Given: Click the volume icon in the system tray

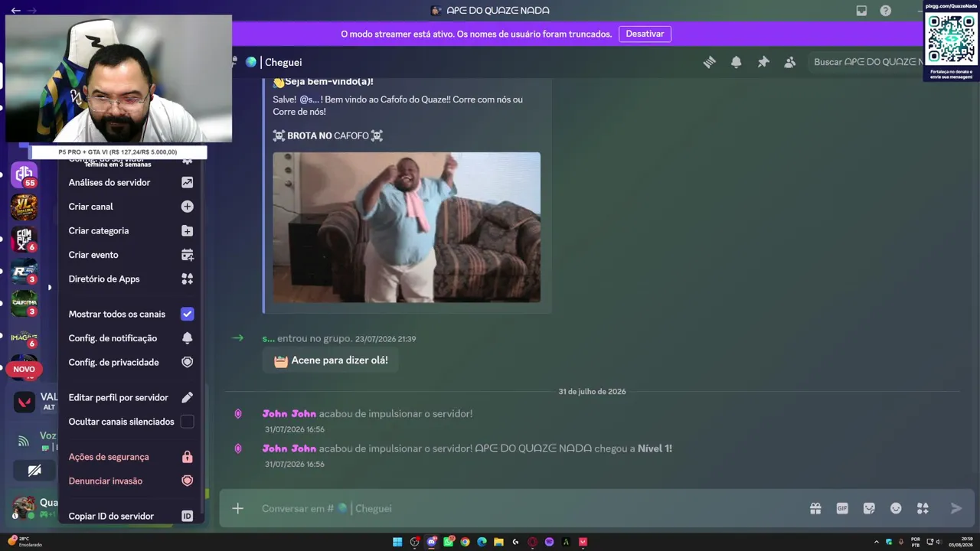Looking at the screenshot, I should [939, 542].
